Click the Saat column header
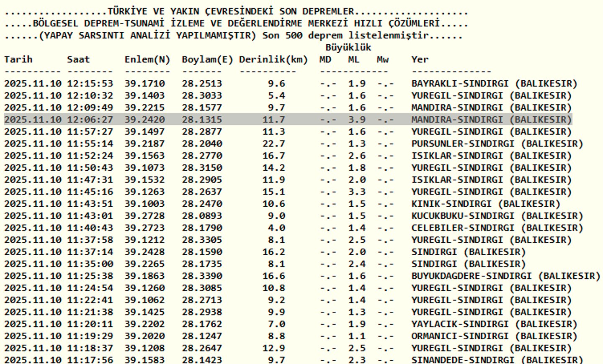This screenshot has height=364, width=603. pos(78,59)
